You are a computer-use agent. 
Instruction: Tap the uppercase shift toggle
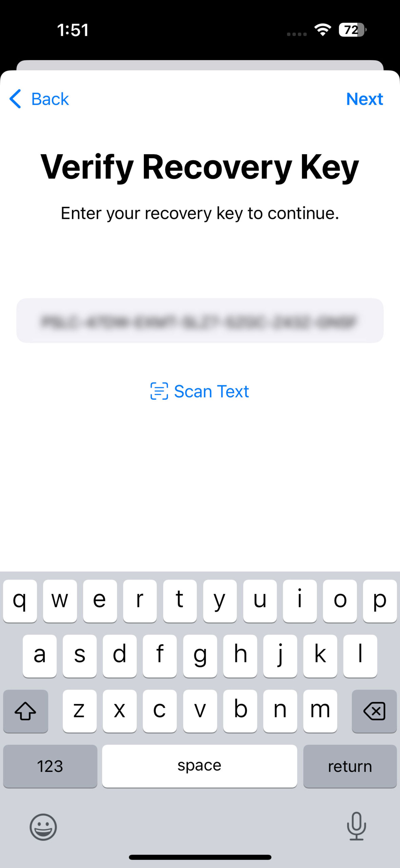[25, 710]
